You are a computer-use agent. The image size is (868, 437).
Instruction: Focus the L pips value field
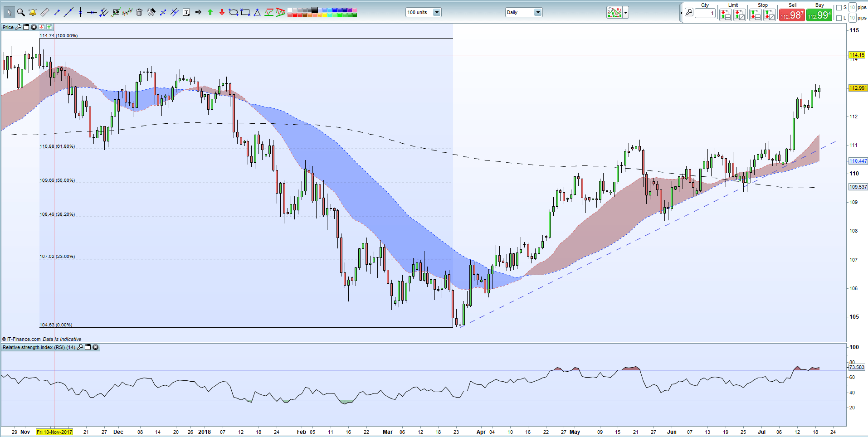(853, 18)
